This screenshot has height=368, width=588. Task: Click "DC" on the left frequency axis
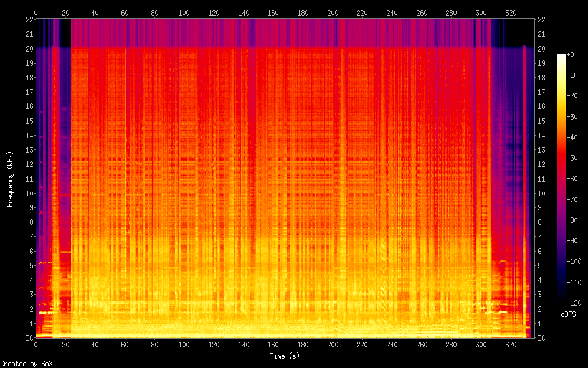pyautogui.click(x=30, y=338)
